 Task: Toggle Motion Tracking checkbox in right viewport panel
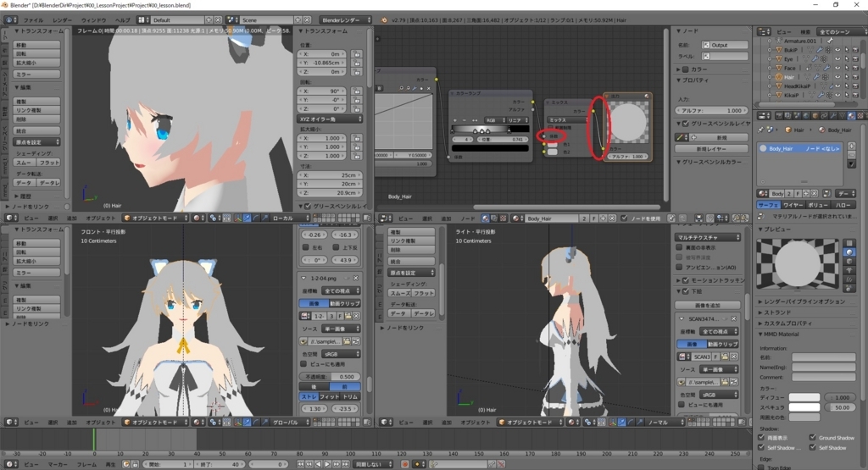(686, 280)
